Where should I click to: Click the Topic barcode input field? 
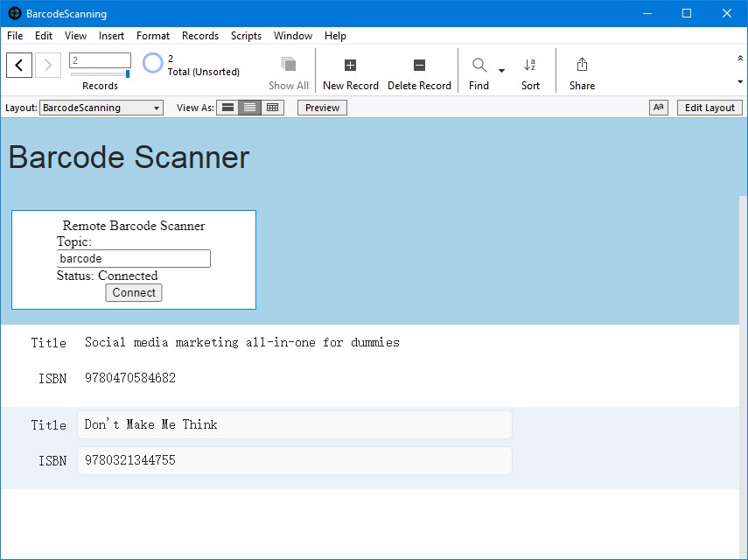(134, 259)
